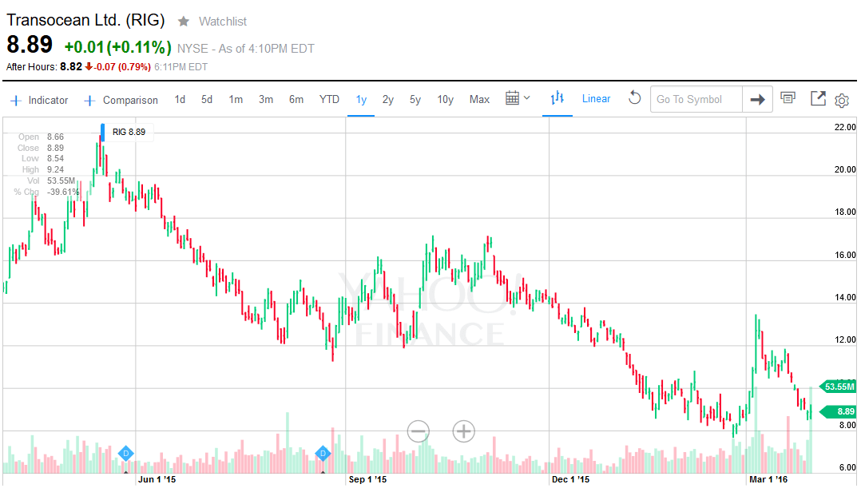
Task: Click the After Hours 8.82 price
Action: point(71,66)
